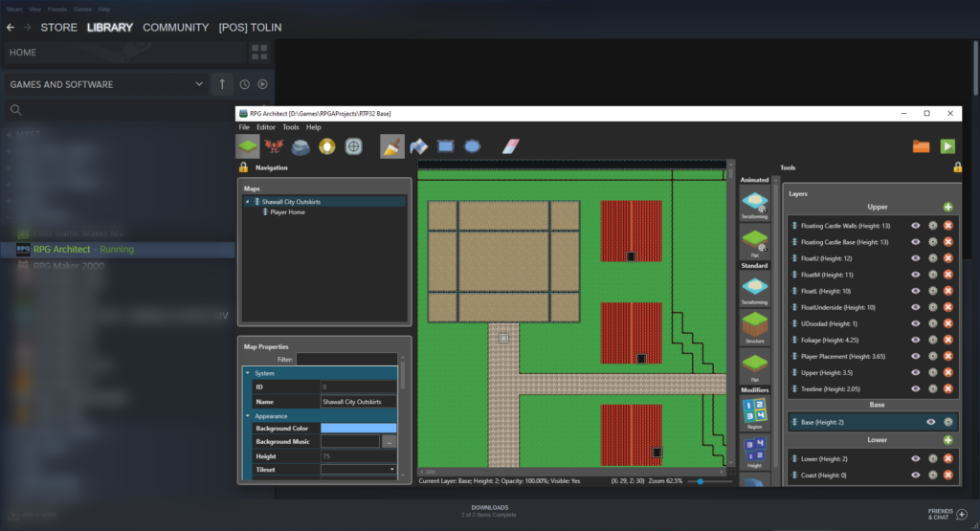Pick the Standard Terraforming tile tool
Image resolution: width=980 pixels, height=531 pixels.
pyautogui.click(x=754, y=291)
